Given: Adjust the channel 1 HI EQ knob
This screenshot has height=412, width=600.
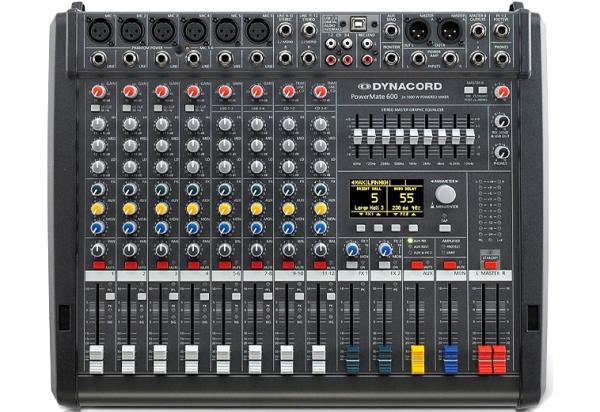Looking at the screenshot, I should point(98,124).
